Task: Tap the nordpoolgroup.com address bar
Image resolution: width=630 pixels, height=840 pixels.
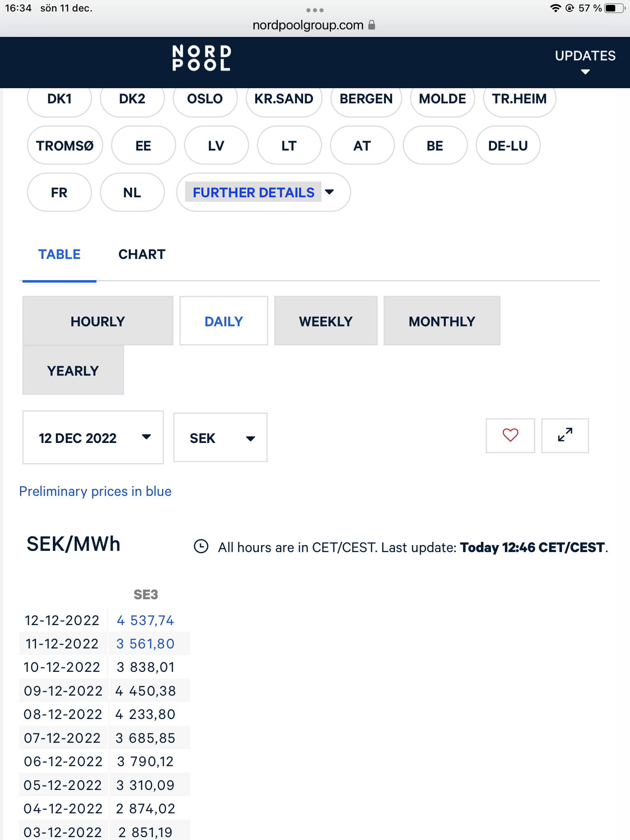Action: [308, 25]
